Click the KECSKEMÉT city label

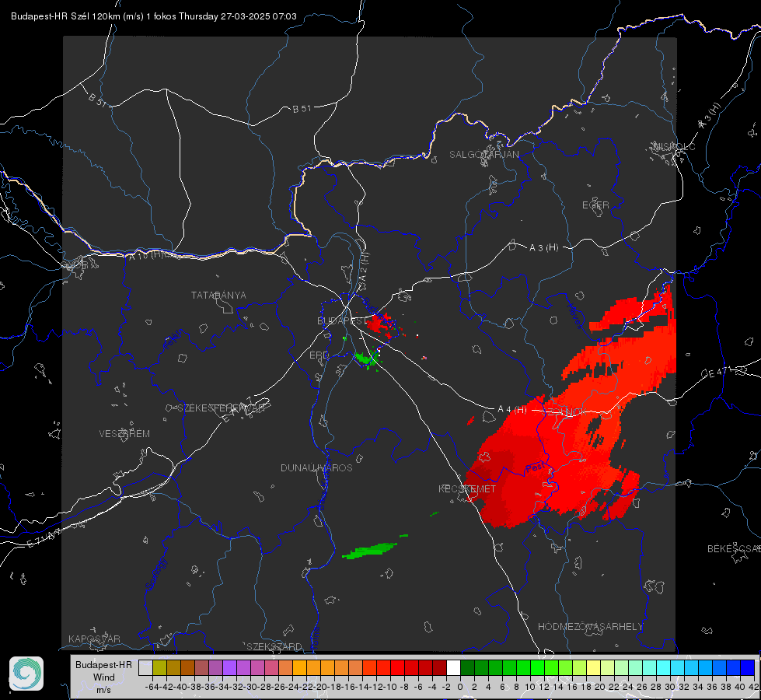pyautogui.click(x=467, y=488)
